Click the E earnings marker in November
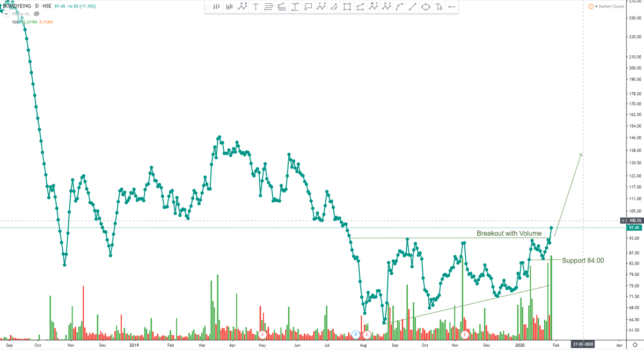 465,334
